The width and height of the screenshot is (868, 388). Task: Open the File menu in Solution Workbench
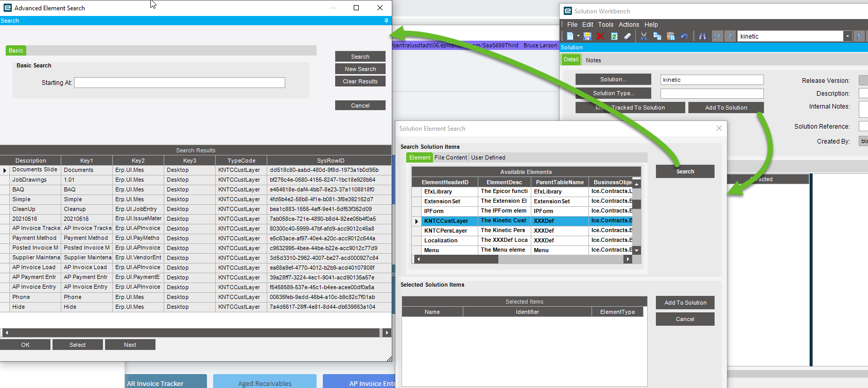(x=572, y=24)
